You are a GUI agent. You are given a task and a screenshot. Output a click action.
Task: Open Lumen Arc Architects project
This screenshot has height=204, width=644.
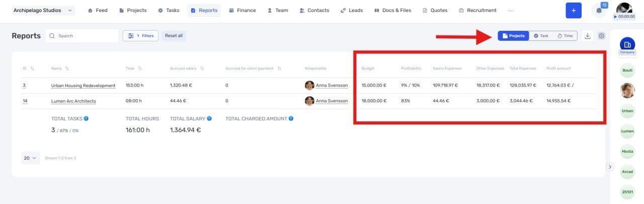(73, 101)
